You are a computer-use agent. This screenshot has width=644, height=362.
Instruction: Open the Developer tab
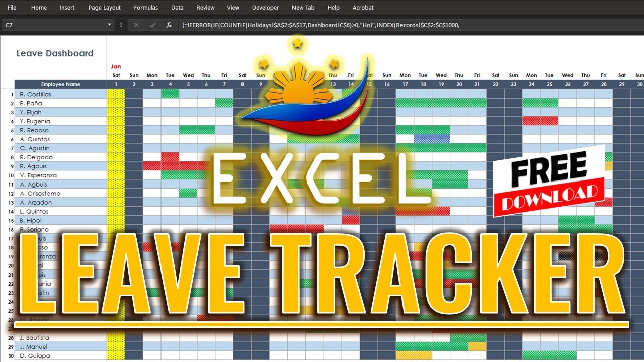[x=265, y=8]
